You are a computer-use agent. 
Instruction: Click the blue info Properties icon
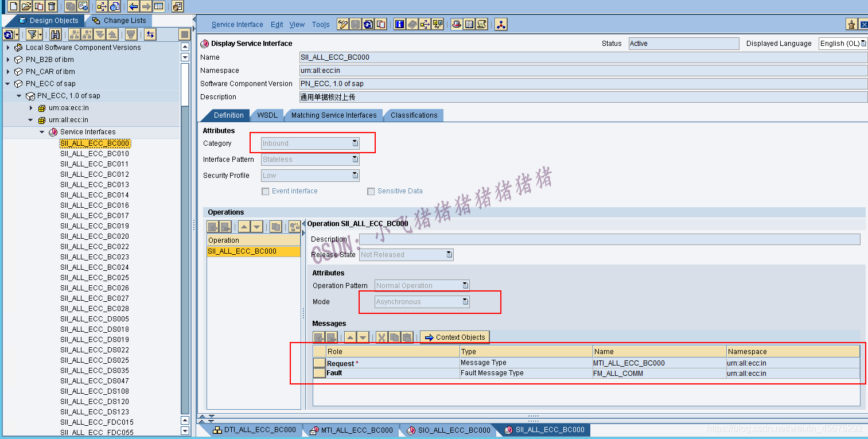399,24
